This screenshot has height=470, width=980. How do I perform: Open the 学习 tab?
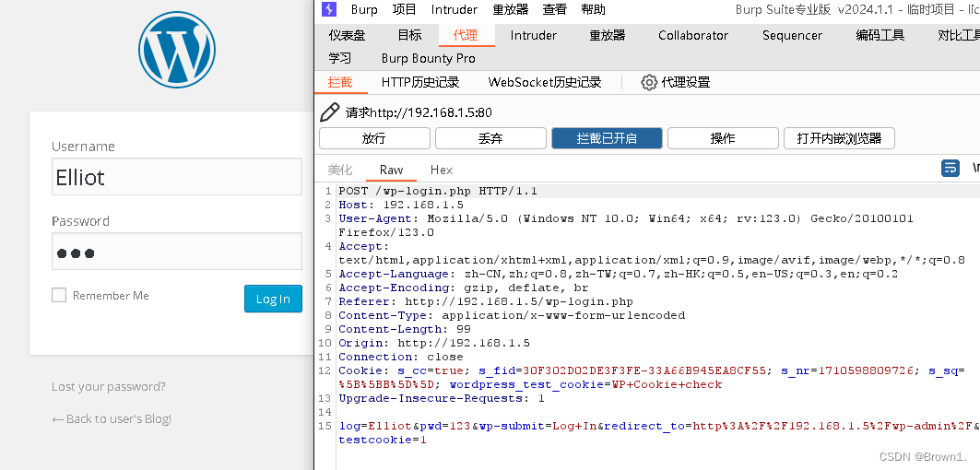click(340, 59)
